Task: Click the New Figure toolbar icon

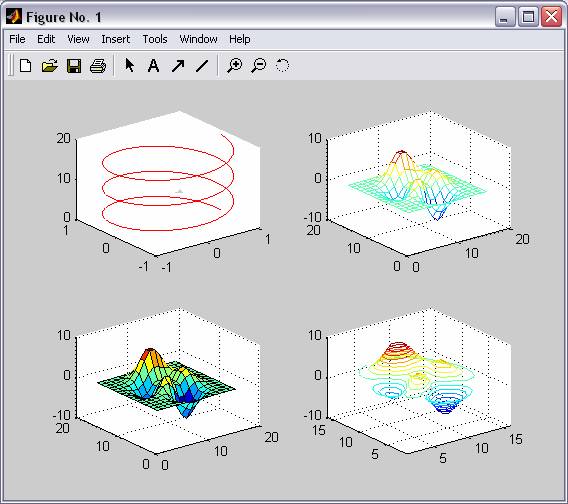Action: pos(25,66)
